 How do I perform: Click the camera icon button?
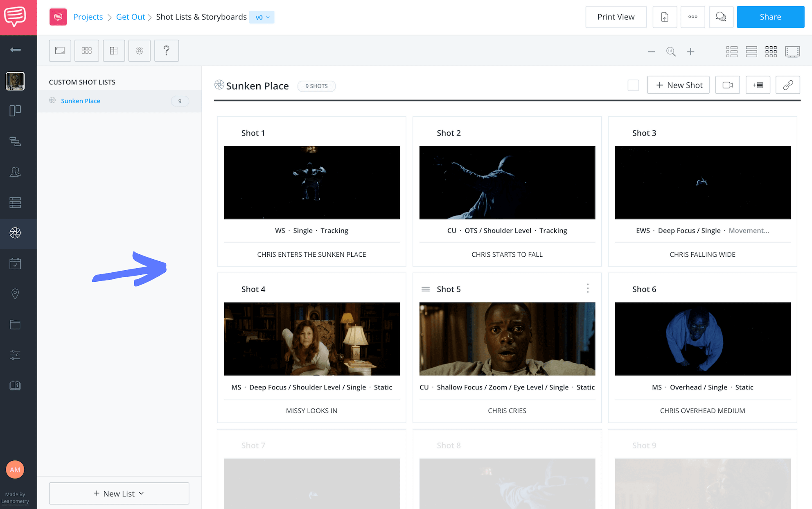click(x=728, y=85)
